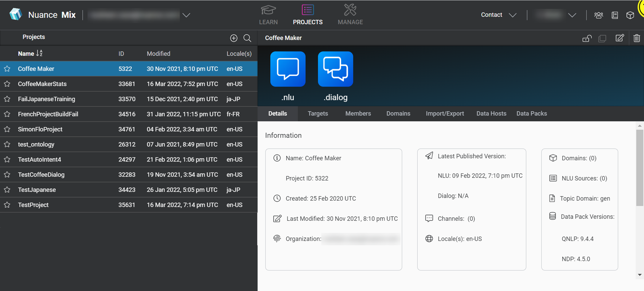644x291 pixels.
Task: Select the CoffeeMakerStats project name
Action: coord(42,84)
